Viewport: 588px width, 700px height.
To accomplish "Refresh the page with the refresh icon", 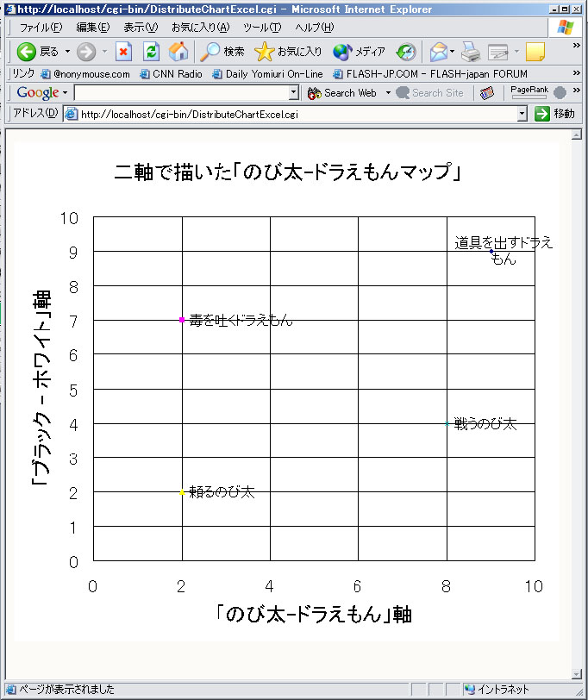I will [x=151, y=52].
